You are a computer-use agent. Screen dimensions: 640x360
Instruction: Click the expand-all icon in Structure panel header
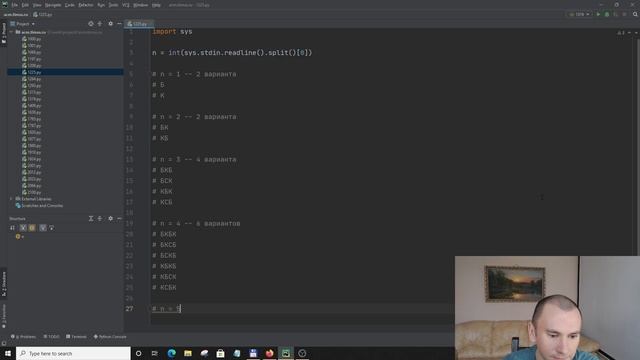[91, 218]
